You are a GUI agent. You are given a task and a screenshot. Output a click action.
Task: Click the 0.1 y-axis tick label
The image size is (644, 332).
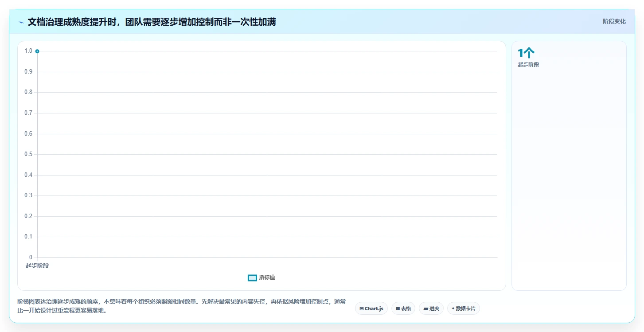point(28,237)
